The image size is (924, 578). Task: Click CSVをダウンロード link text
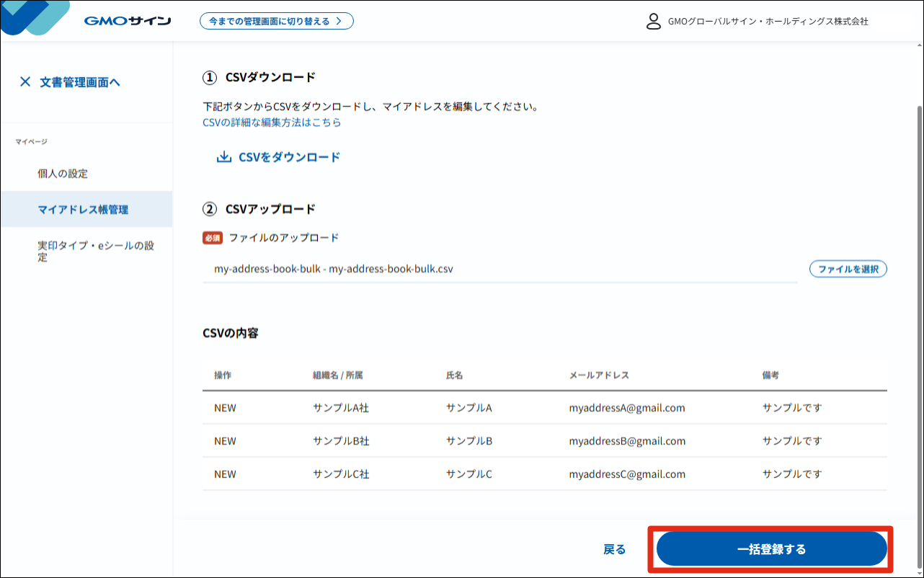click(289, 157)
